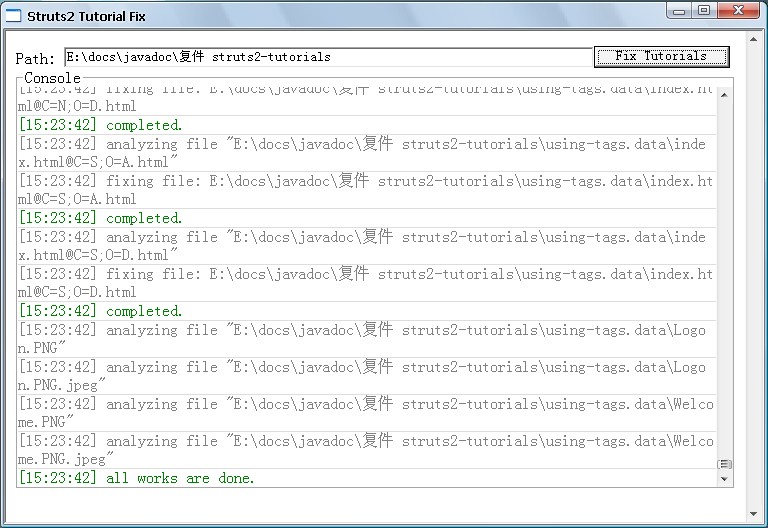Select fixing file index.html@C=S;O=D.html line

pos(367,283)
